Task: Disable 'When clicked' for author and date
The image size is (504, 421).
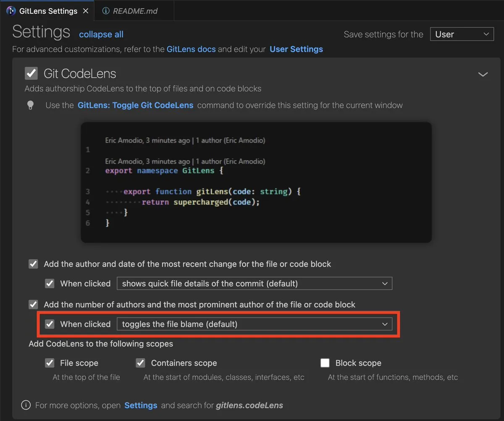Action: click(50, 283)
